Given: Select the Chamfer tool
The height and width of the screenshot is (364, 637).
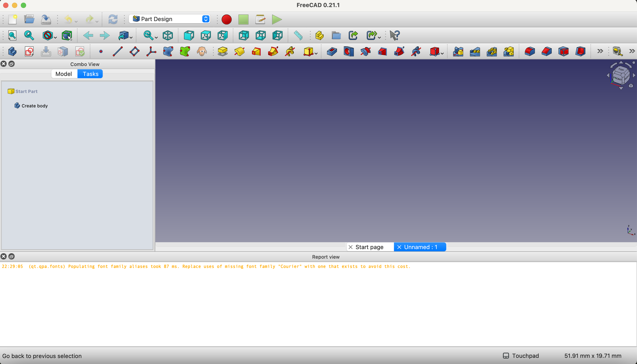Looking at the screenshot, I should 547,51.
